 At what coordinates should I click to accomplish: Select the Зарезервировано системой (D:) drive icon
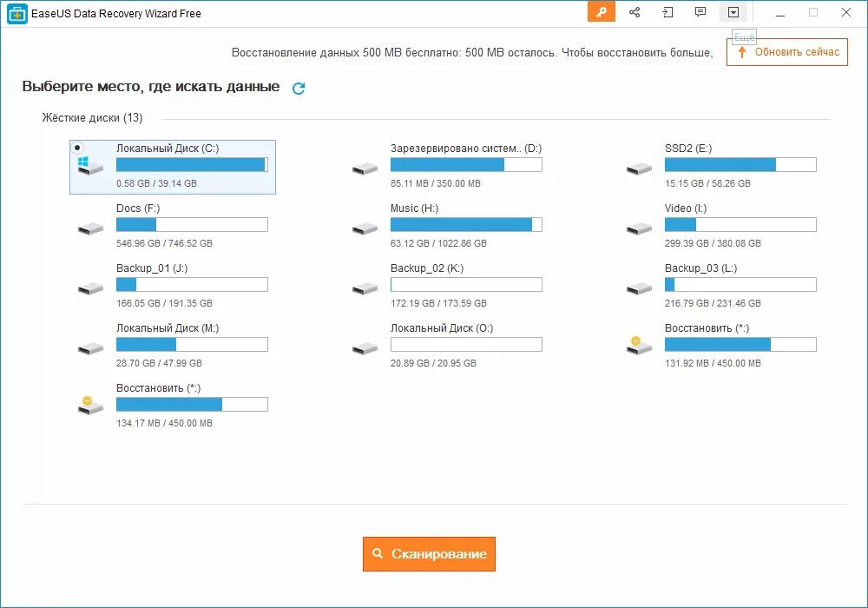365,169
